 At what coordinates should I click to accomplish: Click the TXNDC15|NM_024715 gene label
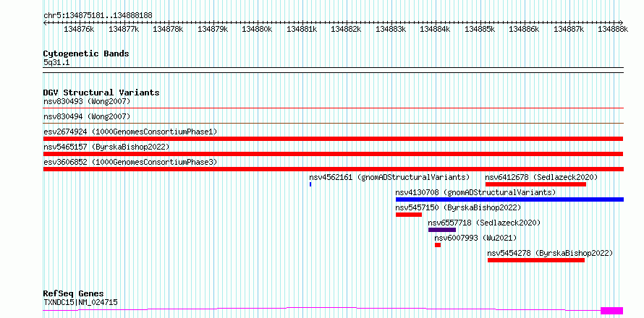[80, 302]
